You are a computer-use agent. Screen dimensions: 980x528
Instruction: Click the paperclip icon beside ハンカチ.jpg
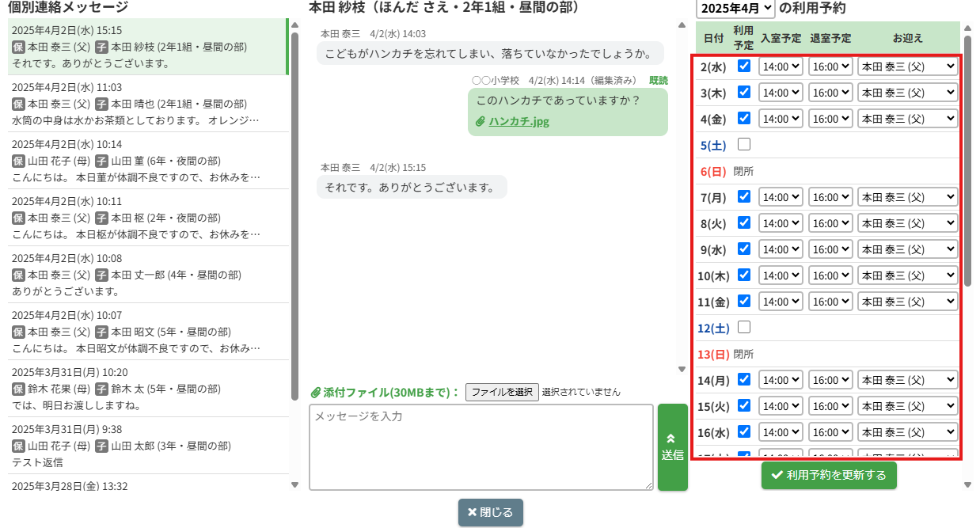(481, 122)
